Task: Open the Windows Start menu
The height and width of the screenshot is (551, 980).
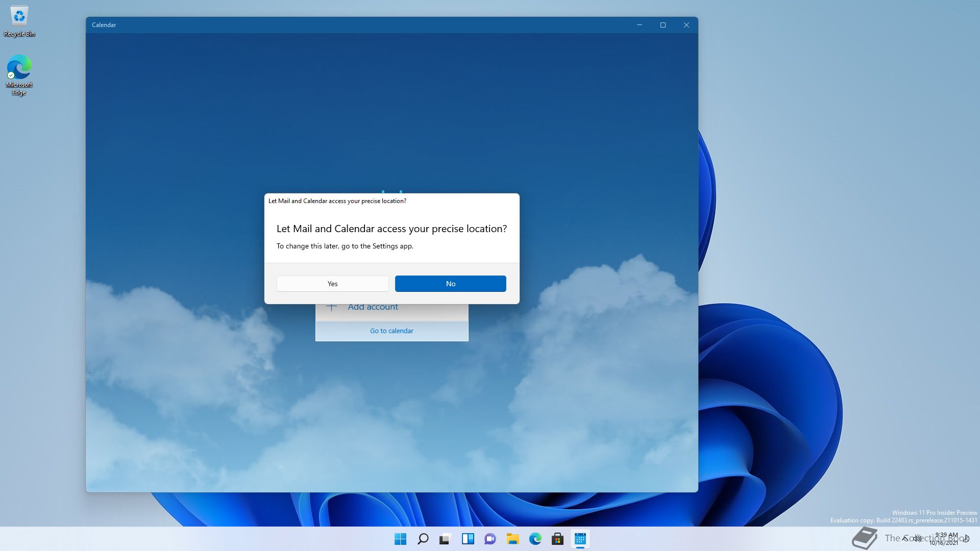Action: tap(400, 539)
